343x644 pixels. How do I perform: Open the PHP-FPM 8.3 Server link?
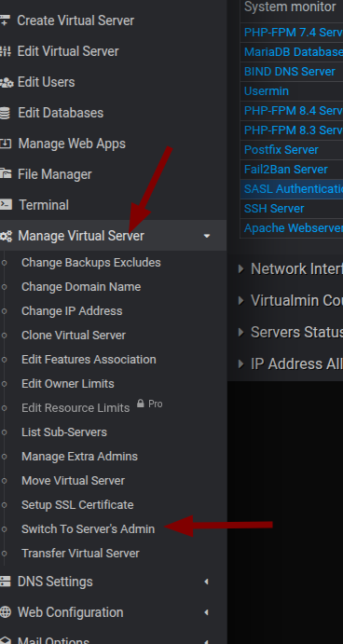coord(294,130)
